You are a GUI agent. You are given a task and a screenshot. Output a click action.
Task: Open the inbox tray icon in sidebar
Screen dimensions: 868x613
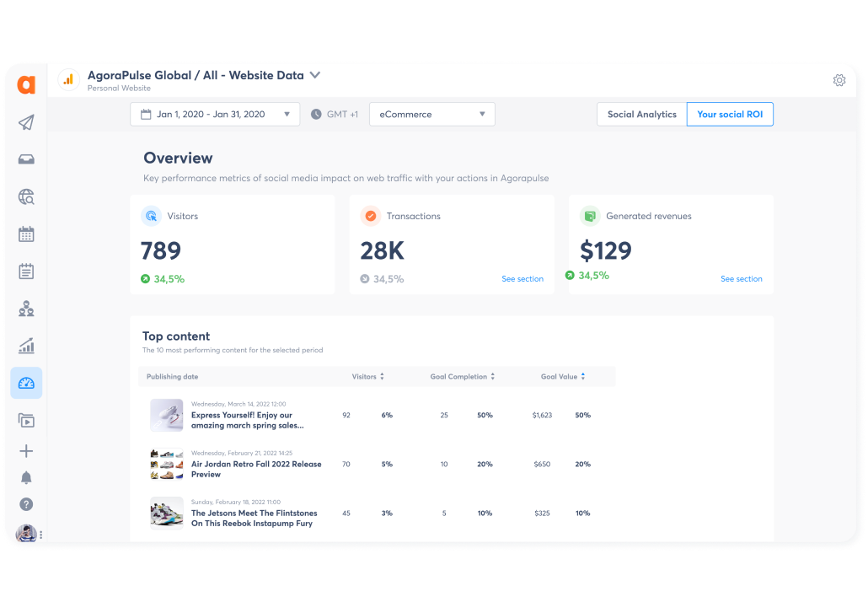coord(26,160)
